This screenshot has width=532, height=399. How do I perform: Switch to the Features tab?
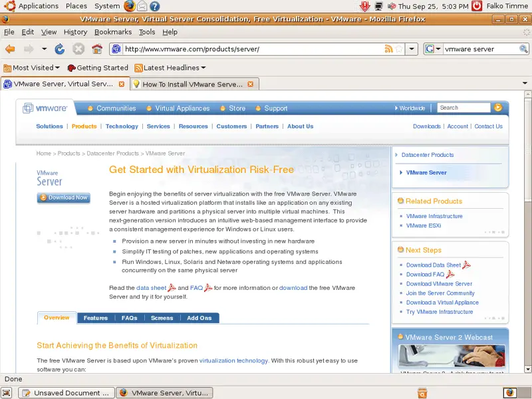pyautogui.click(x=96, y=318)
